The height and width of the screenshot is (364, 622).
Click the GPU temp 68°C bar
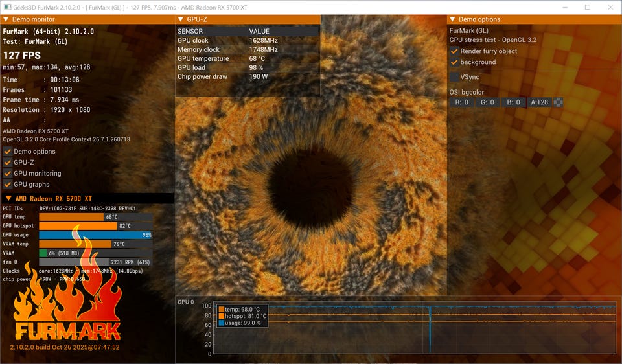click(96, 217)
